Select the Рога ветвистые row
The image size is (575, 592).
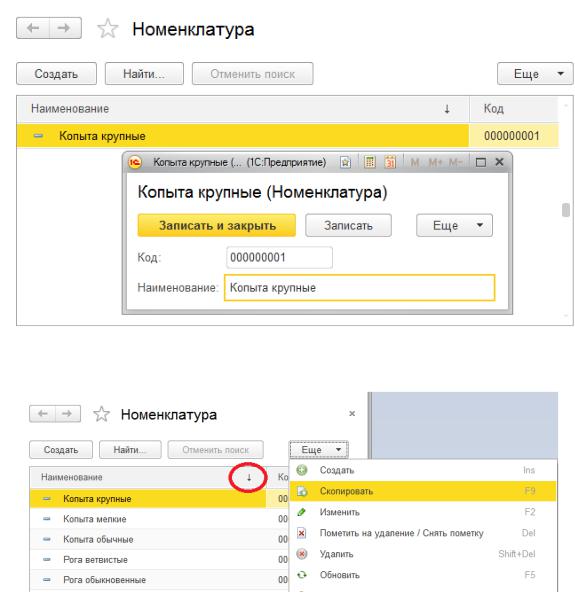[159, 560]
